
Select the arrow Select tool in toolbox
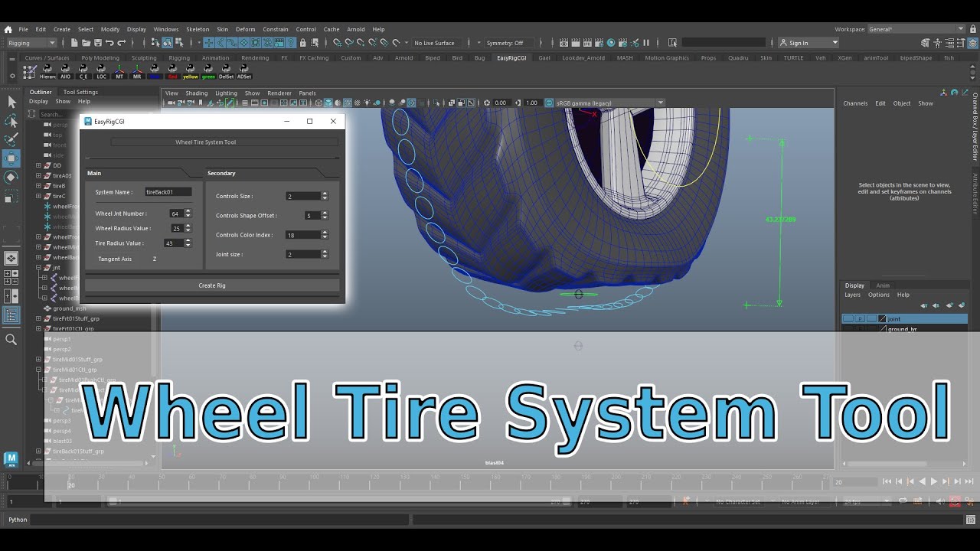pos(11,102)
